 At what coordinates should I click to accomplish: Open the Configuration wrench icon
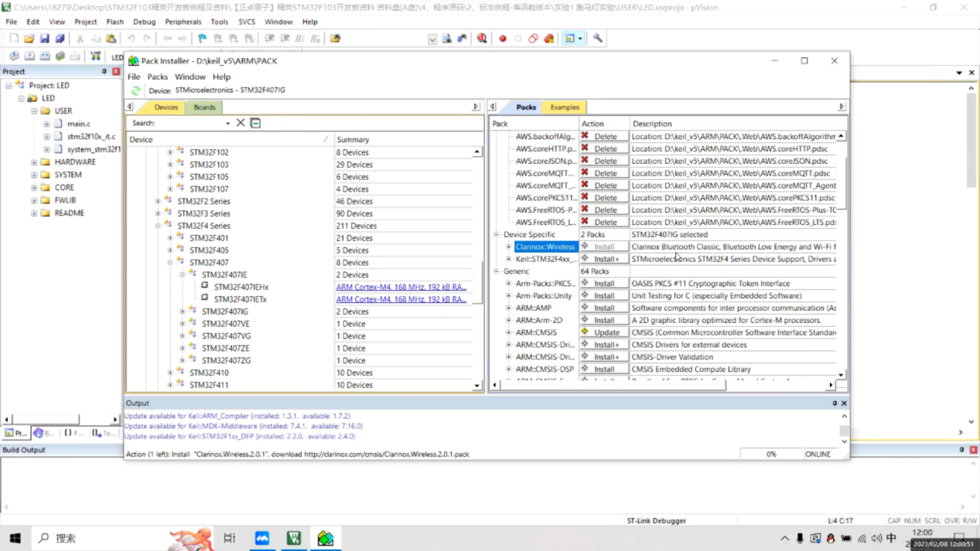coord(598,39)
